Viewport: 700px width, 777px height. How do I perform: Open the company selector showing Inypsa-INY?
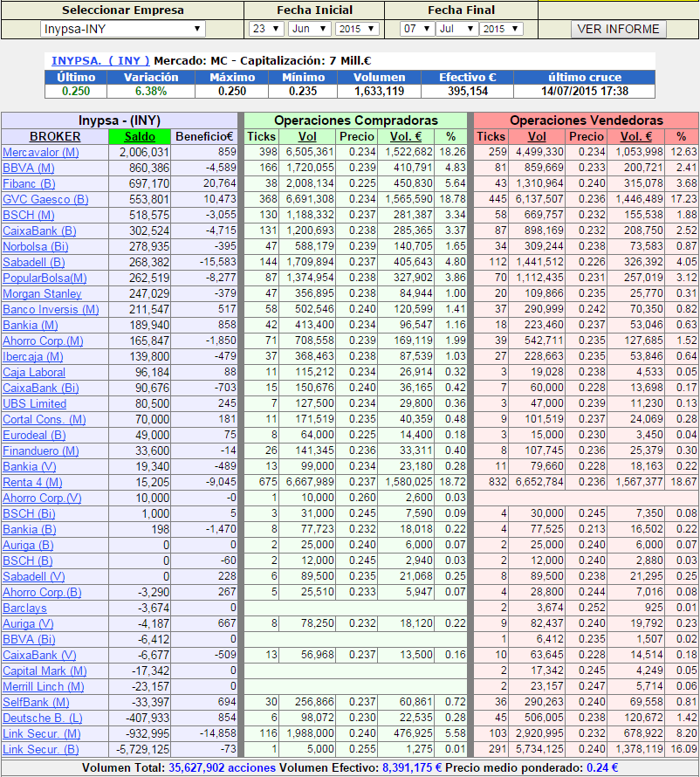[x=123, y=29]
